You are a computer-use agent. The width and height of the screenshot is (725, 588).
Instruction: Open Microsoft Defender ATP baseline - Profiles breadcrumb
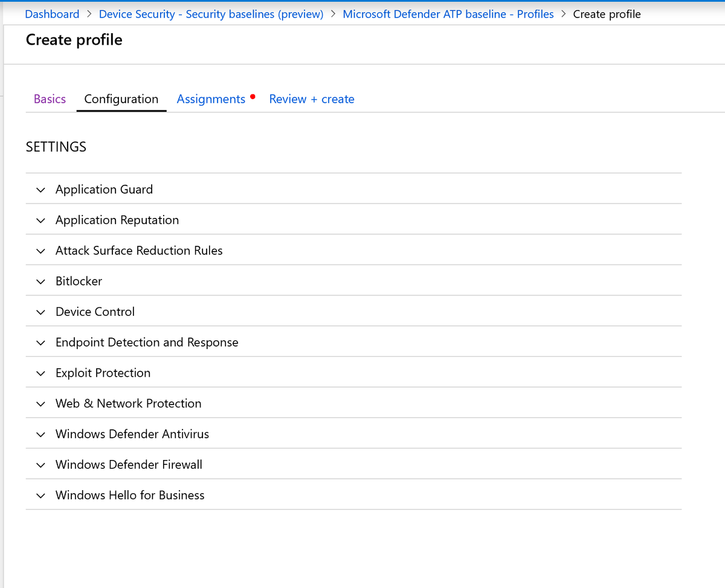448,14
